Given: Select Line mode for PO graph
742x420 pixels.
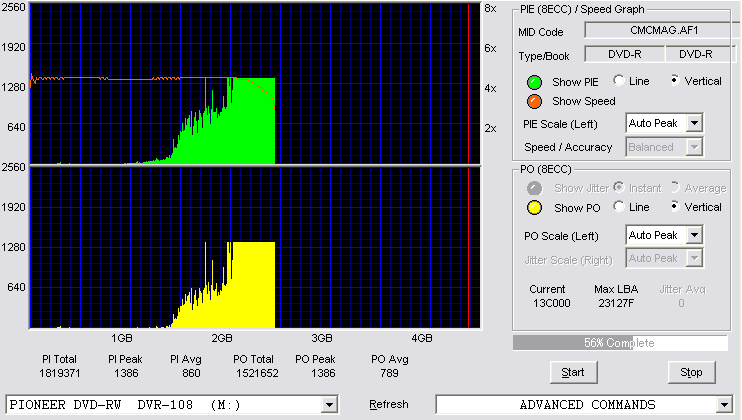Looking at the screenshot, I should coord(618,206).
